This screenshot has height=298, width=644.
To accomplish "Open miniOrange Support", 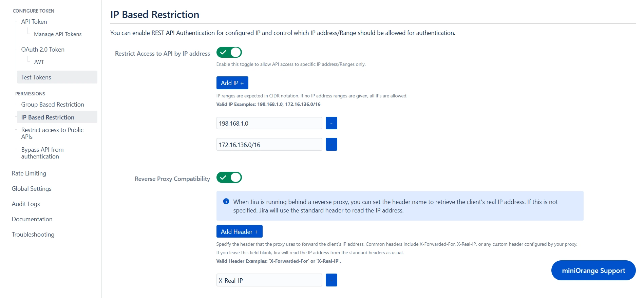I will (593, 270).
